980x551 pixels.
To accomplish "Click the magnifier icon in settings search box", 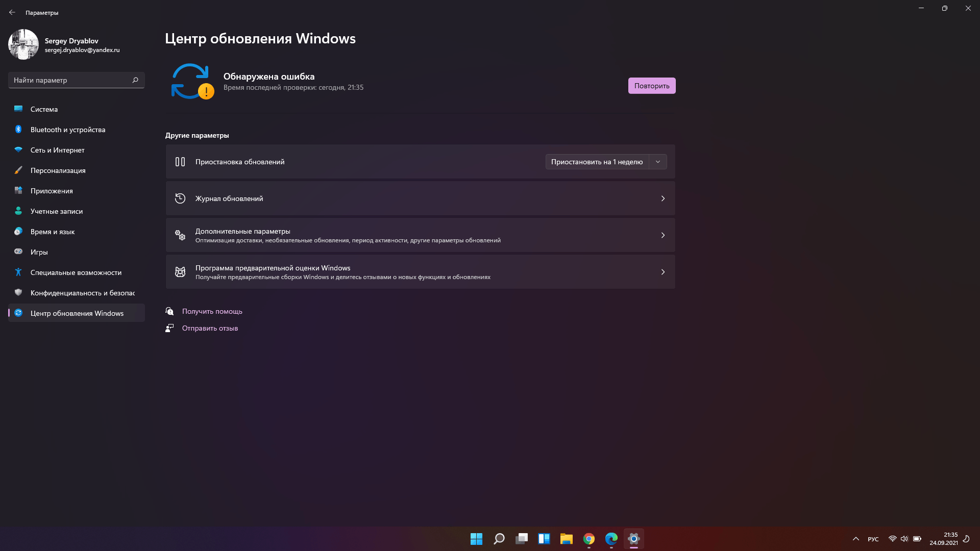I will pos(135,80).
